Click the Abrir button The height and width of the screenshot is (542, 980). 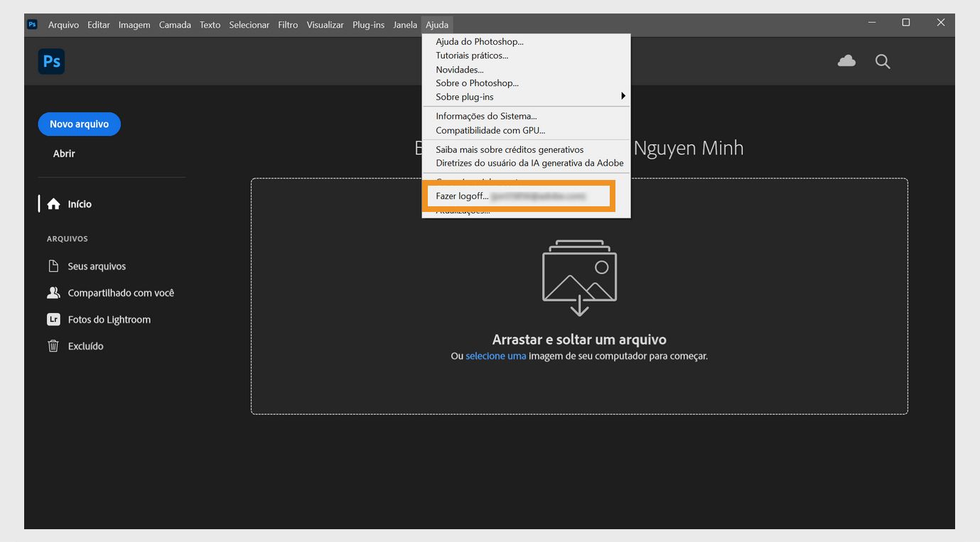click(x=64, y=154)
